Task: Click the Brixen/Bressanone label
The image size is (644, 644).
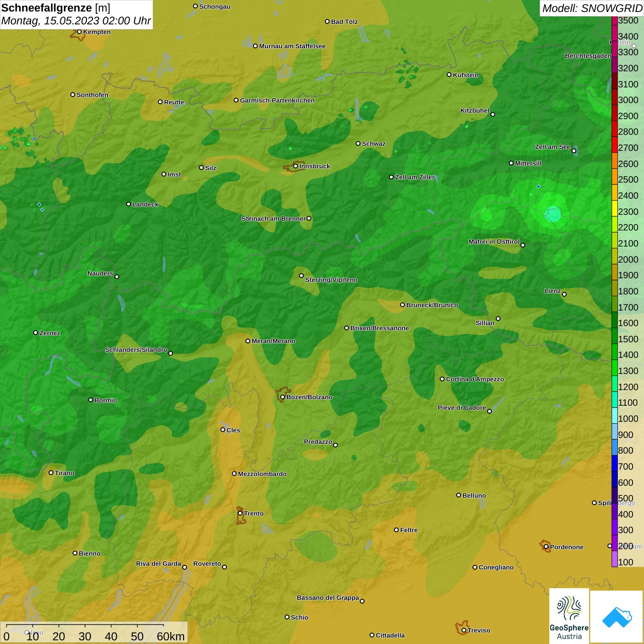Action: [x=379, y=328]
